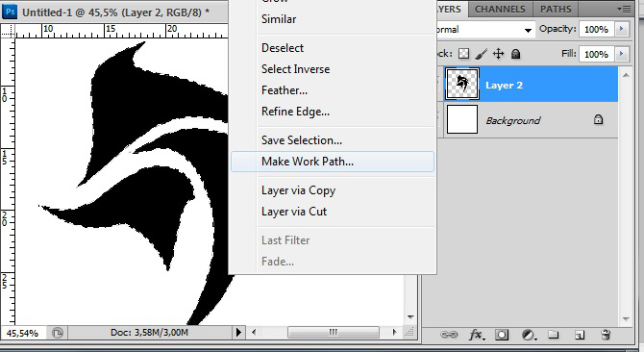Choose Save Selection... menu item
644x352 pixels.
[302, 140]
